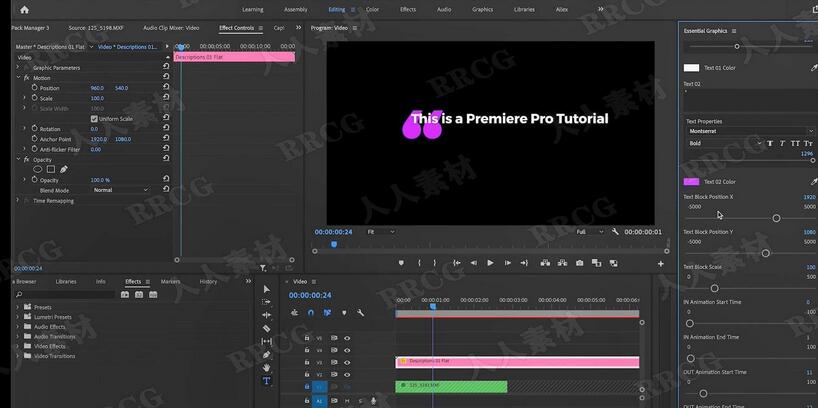Enable Faux Italic text style
818x408 pixels.
coord(782,143)
